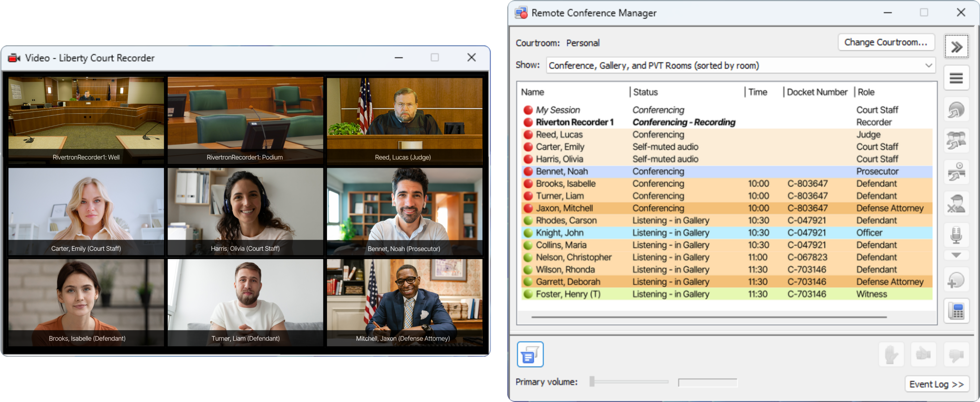Sort by the Name column header

coord(533,92)
